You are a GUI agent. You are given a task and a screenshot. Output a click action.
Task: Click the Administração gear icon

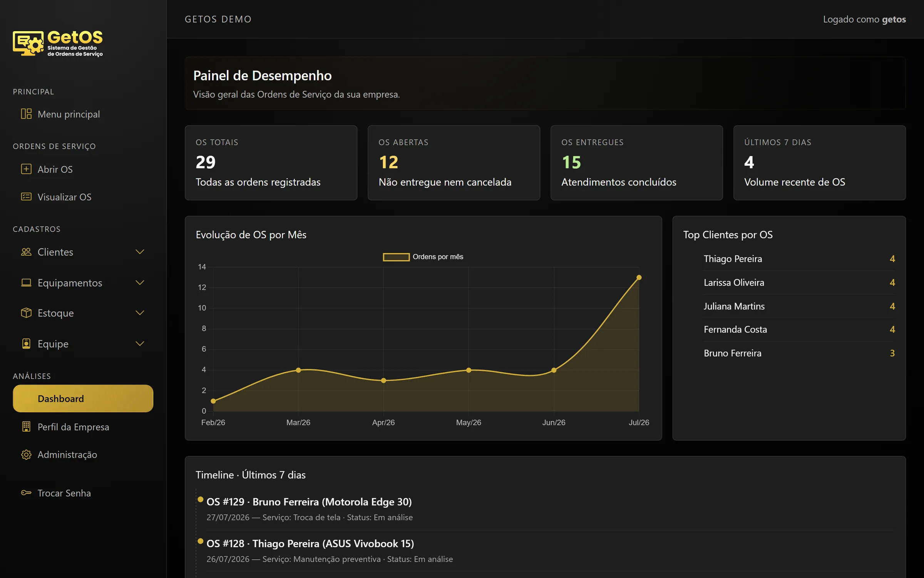coord(26,454)
